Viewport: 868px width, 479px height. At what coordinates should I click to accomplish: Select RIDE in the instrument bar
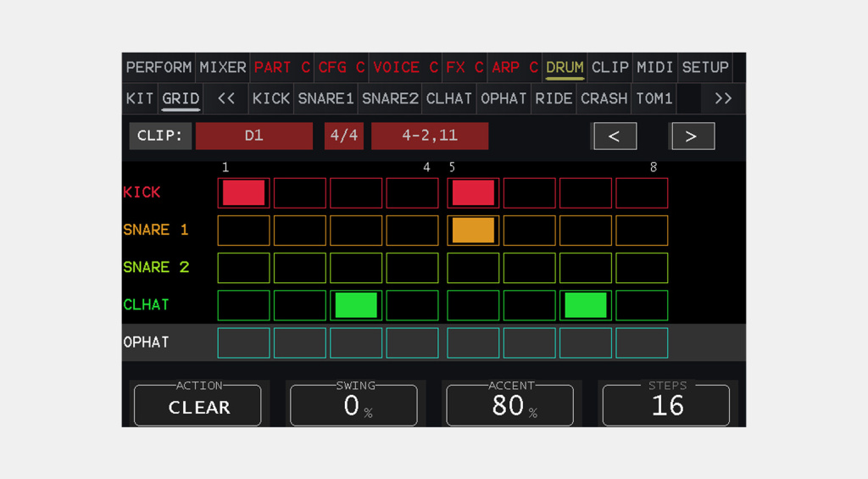554,98
